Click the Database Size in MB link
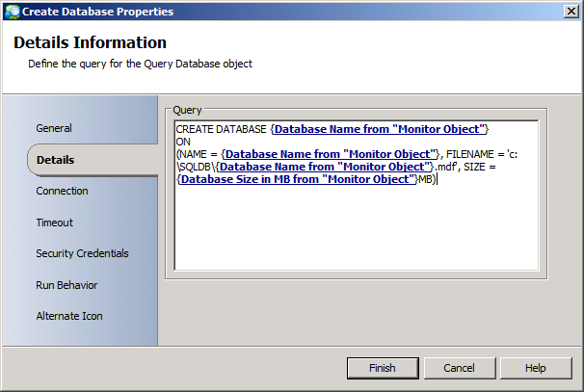 [298, 178]
